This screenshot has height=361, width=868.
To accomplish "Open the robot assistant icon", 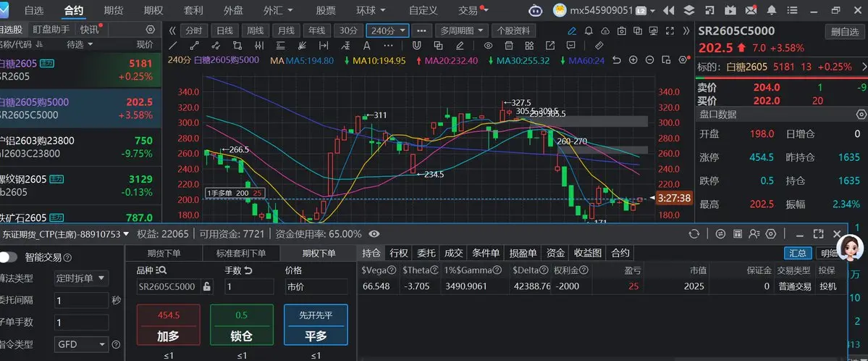I will 536,10.
